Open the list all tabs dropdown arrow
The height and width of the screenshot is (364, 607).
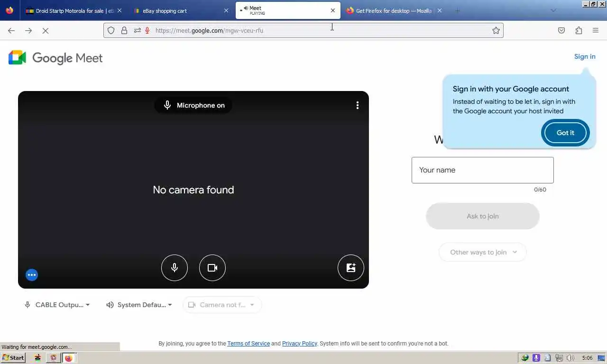(553, 10)
